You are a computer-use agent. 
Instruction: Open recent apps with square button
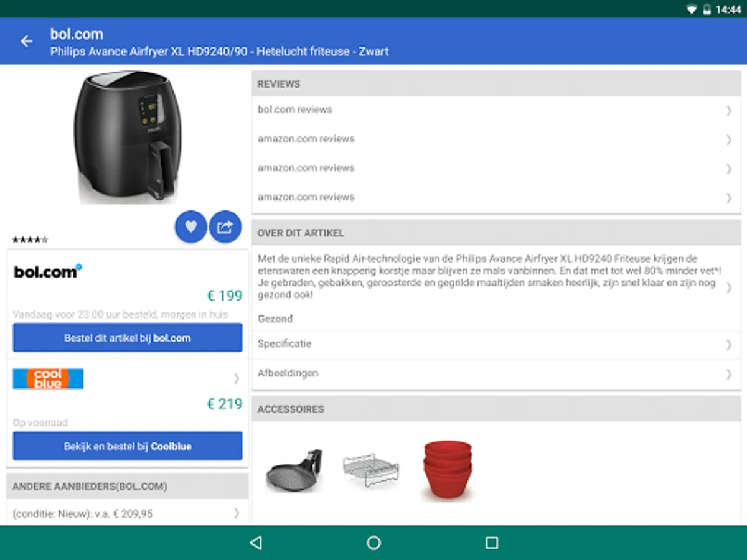pyautogui.click(x=492, y=543)
